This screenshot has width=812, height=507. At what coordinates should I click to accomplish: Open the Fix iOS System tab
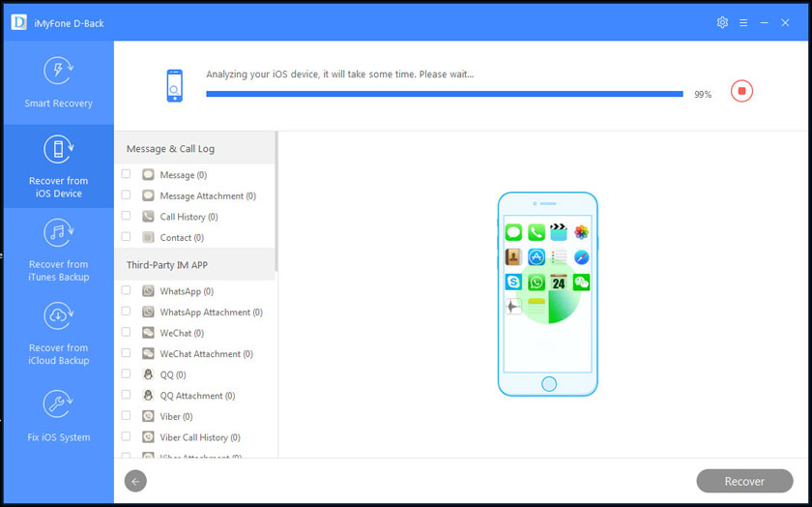click(58, 417)
